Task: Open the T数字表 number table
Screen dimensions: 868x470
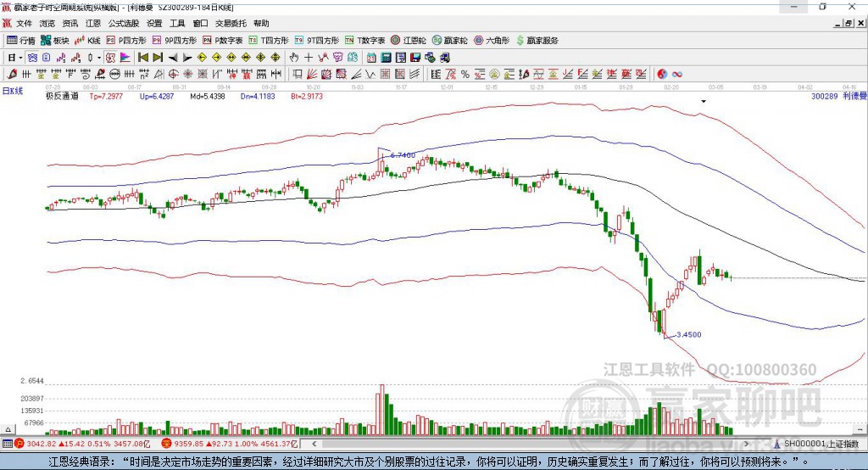Action: [364, 41]
